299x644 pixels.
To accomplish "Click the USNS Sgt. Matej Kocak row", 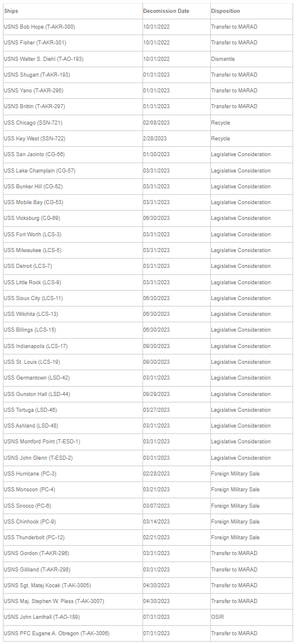I will coord(148,586).
